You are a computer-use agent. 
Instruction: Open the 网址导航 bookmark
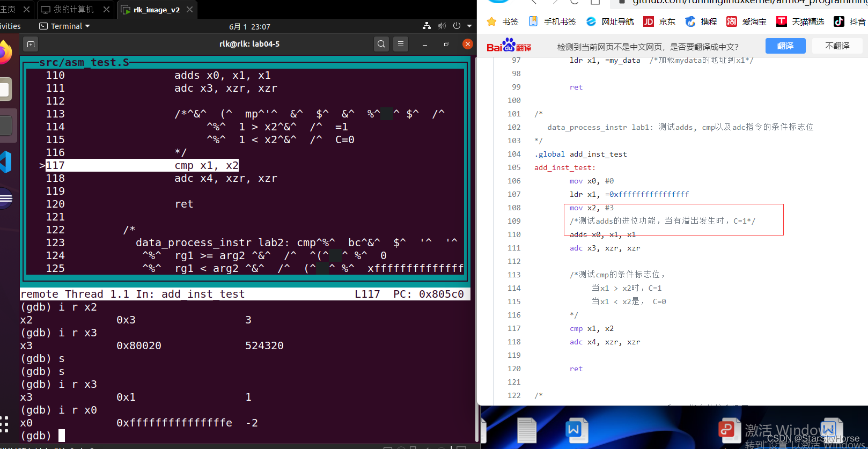click(x=610, y=21)
